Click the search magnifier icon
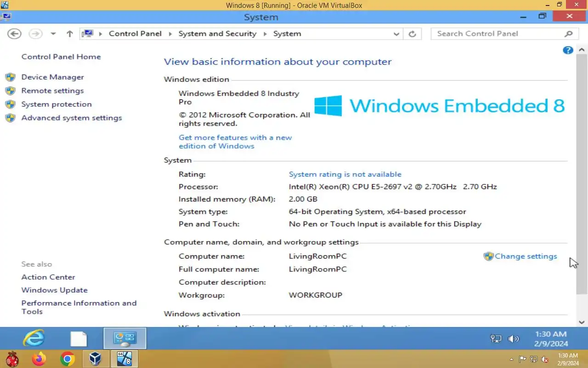This screenshot has width=588, height=368. (569, 34)
